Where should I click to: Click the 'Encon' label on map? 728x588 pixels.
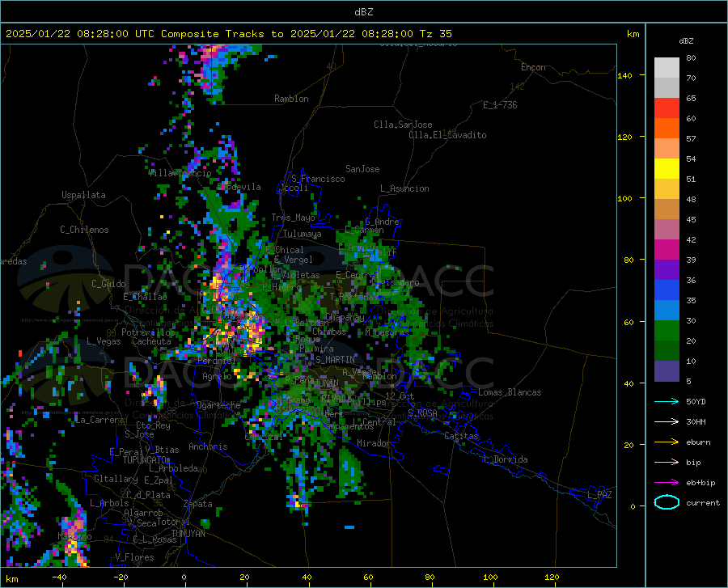click(533, 67)
